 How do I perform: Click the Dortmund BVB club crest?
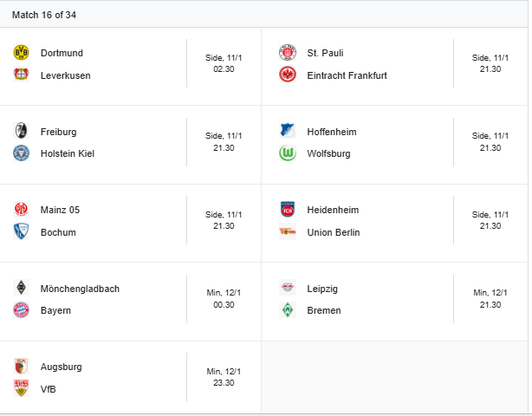pyautogui.click(x=21, y=53)
